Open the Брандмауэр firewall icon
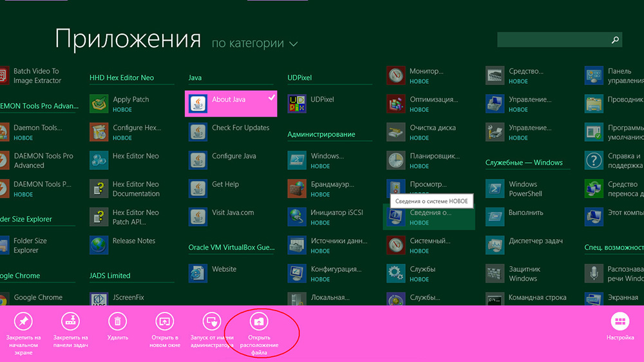644x362 pixels. (297, 189)
